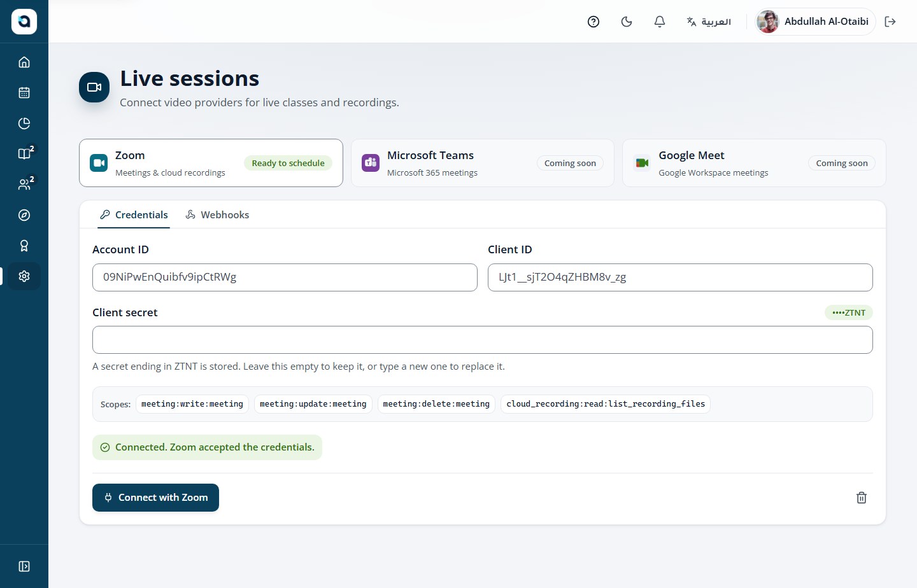Click the Teams Coming soon badge

click(x=570, y=163)
